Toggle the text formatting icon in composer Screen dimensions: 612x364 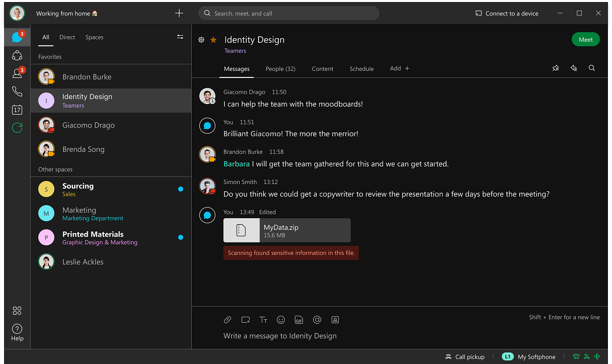pos(263,320)
